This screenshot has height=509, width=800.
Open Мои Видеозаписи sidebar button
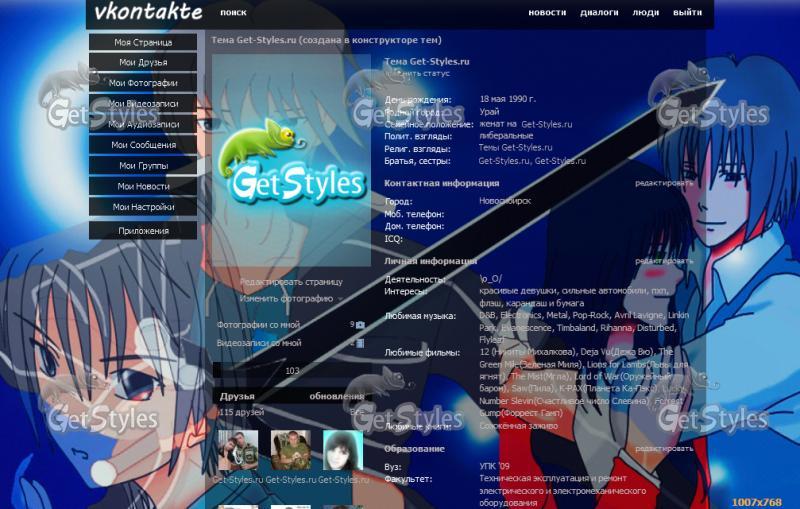point(143,104)
